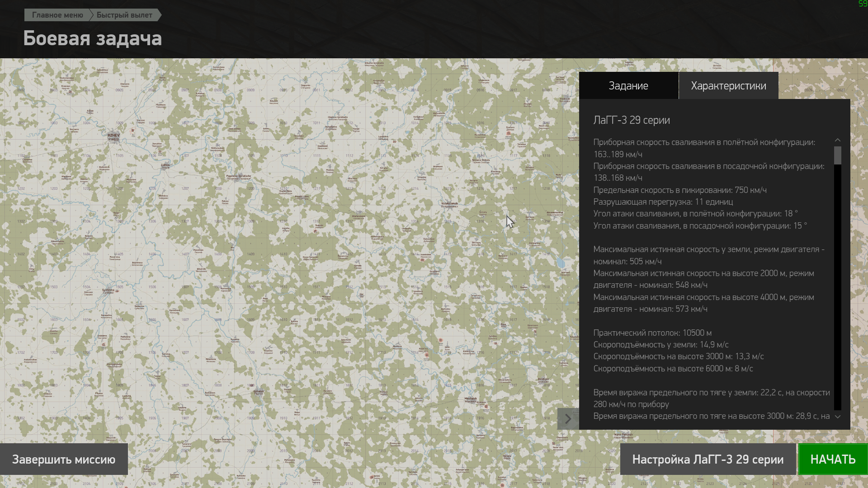
Task: Open the Быстрый вылет breadcrumb
Action: [124, 15]
